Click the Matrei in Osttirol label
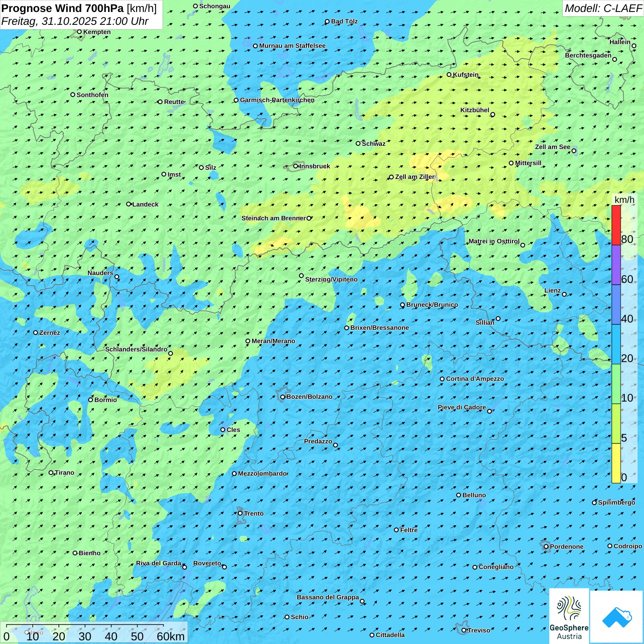This screenshot has height=644, width=644. [494, 241]
